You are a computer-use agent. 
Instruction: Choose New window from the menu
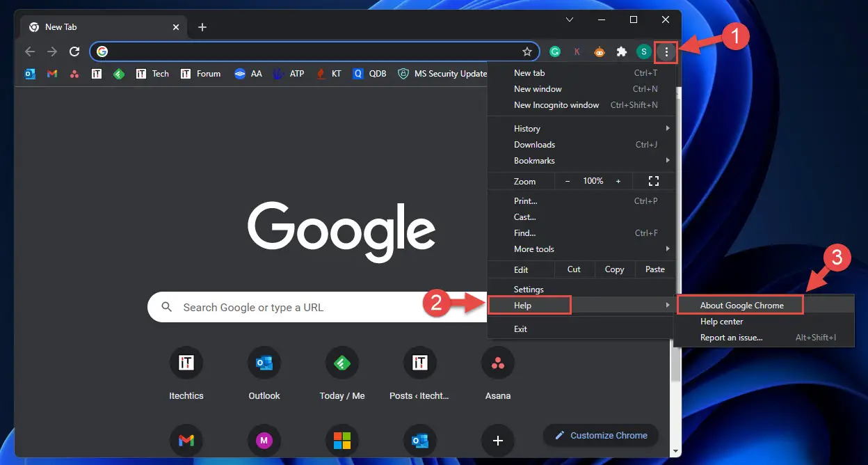(580, 89)
